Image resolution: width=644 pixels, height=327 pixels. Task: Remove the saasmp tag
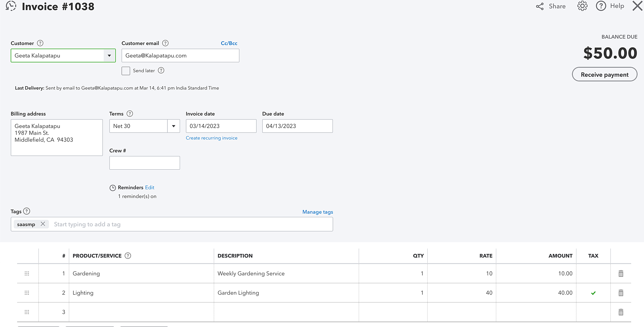coord(43,224)
